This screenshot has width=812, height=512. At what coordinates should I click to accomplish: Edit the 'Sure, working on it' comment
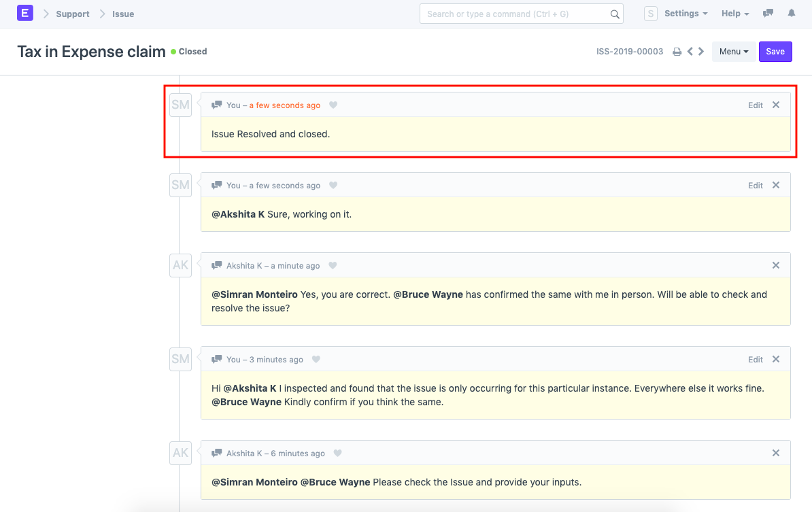click(x=756, y=186)
